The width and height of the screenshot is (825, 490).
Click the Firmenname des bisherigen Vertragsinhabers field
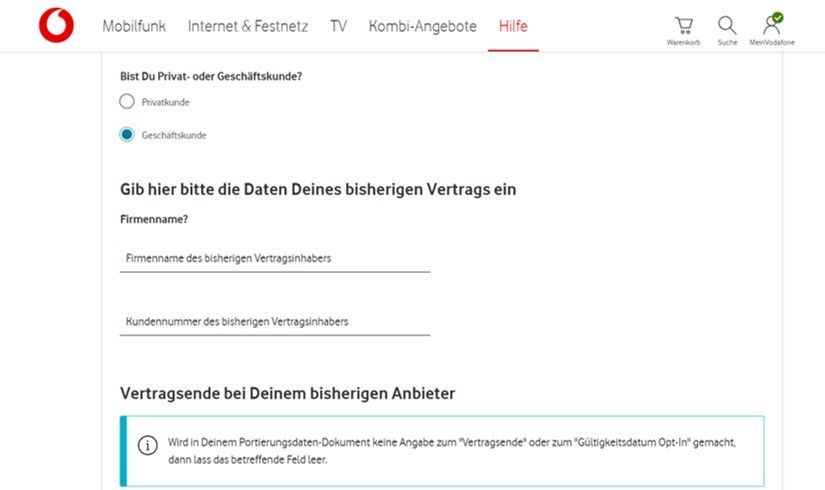275,258
